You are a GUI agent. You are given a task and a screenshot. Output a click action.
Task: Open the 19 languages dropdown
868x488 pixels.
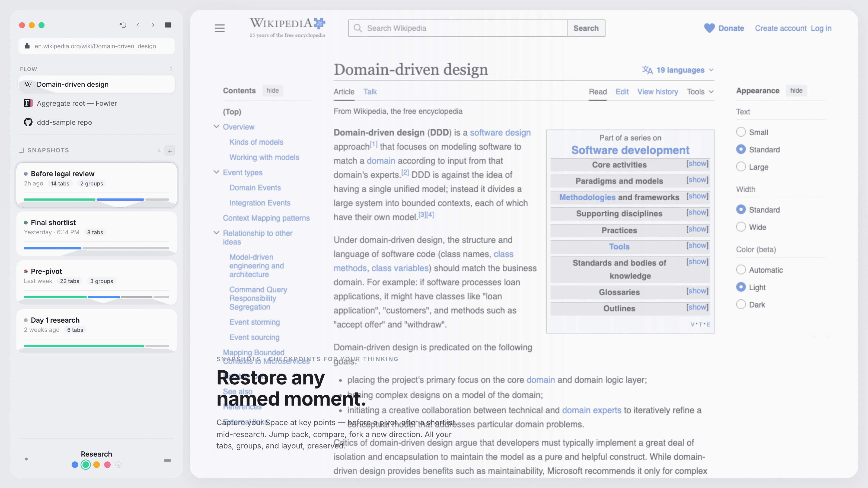(678, 70)
